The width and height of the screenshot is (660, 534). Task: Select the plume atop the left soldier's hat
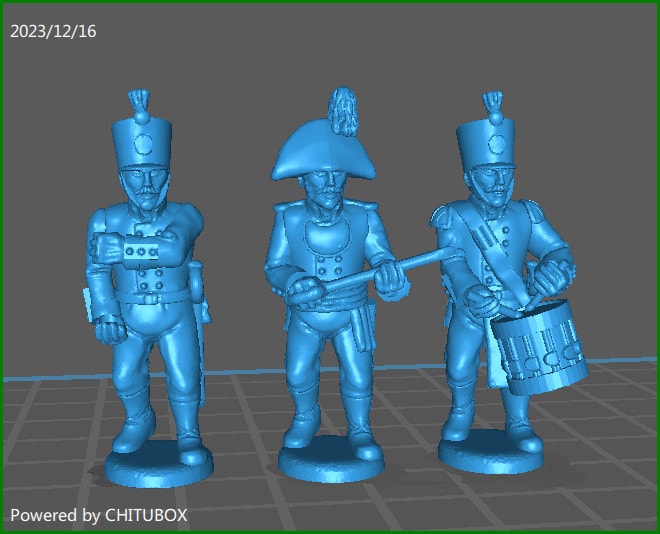click(137, 103)
